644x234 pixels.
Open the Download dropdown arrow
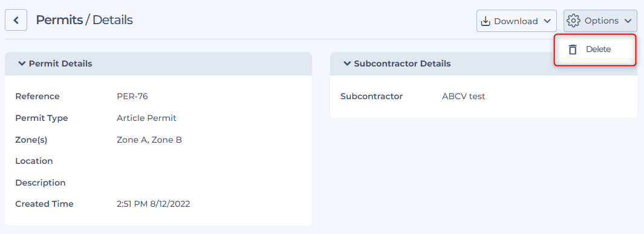coord(547,21)
